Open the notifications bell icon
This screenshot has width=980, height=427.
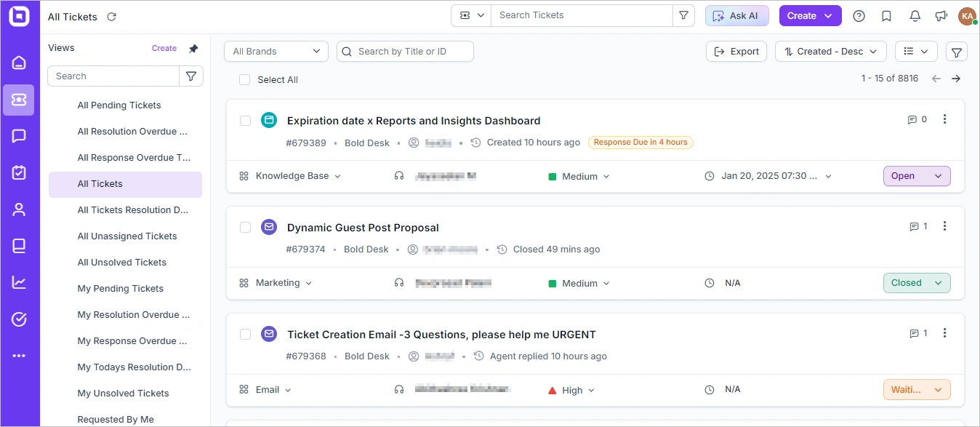[915, 16]
